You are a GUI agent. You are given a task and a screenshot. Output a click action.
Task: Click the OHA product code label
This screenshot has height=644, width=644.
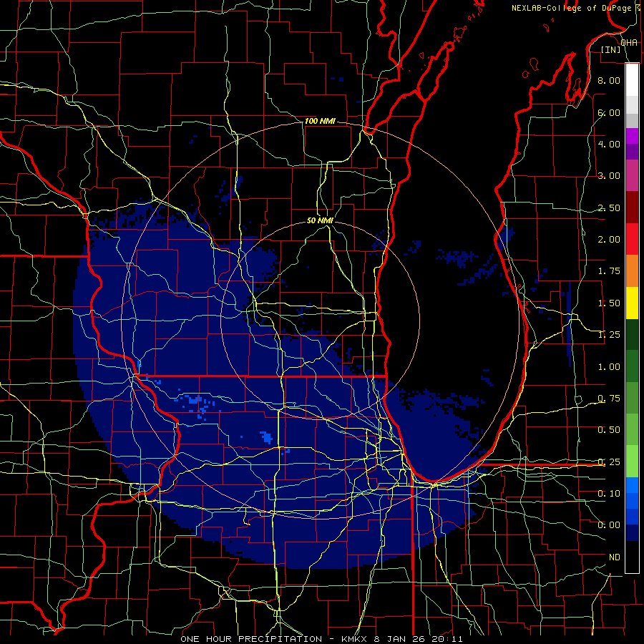pos(629,42)
